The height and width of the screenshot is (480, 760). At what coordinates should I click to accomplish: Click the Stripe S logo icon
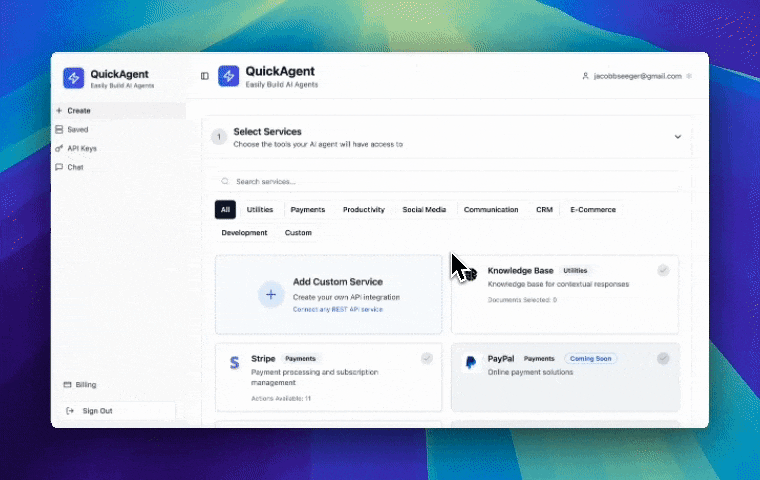point(234,362)
